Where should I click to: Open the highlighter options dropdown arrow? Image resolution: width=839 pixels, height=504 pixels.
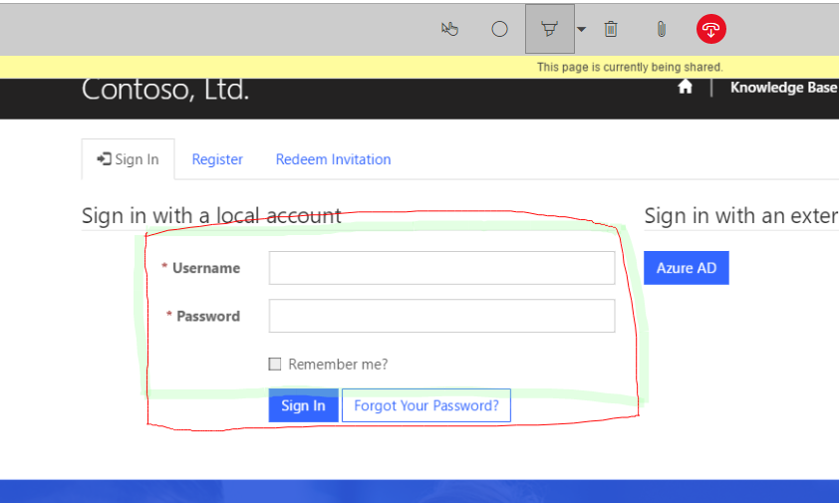point(582,30)
